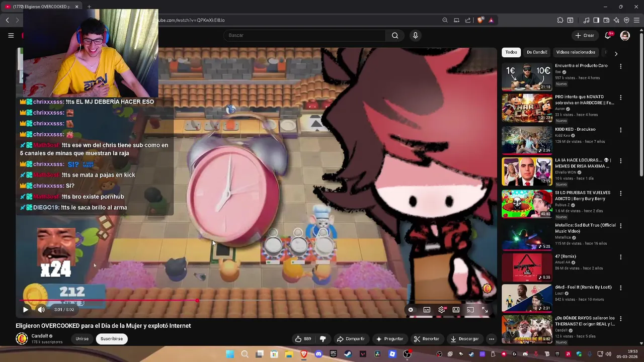Viewport: 644px width, 362px height.
Task: Click the Recortar clip button
Action: click(427, 339)
